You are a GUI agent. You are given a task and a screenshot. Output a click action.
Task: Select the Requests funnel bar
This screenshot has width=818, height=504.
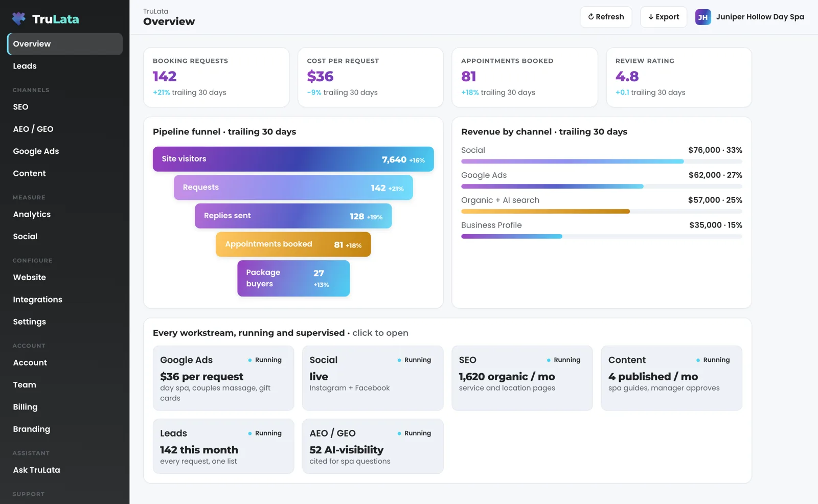point(293,188)
